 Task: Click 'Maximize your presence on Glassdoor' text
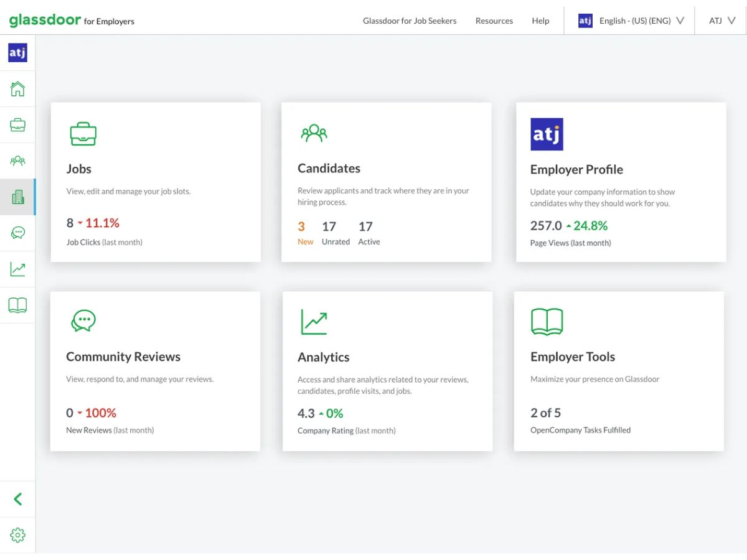(x=595, y=379)
